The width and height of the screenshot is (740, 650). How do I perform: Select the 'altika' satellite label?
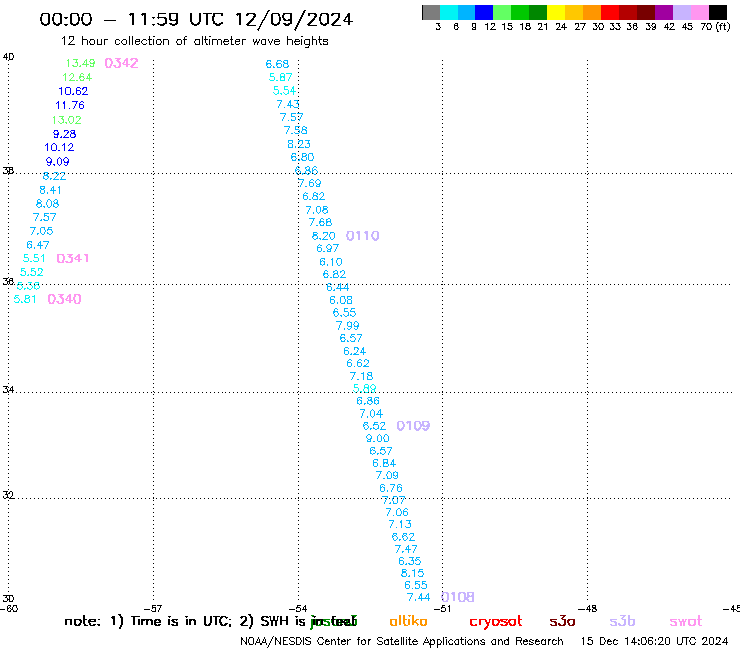[408, 621]
